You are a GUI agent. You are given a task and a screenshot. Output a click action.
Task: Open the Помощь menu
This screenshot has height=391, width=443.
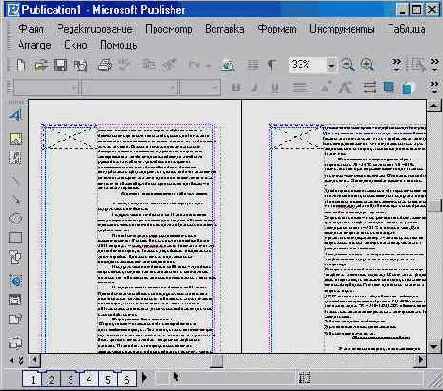pyautogui.click(x=119, y=45)
